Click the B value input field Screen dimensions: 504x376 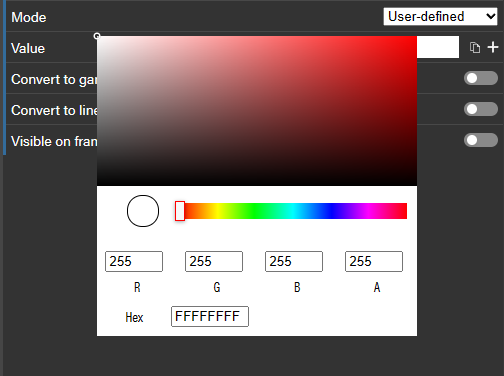coord(294,261)
